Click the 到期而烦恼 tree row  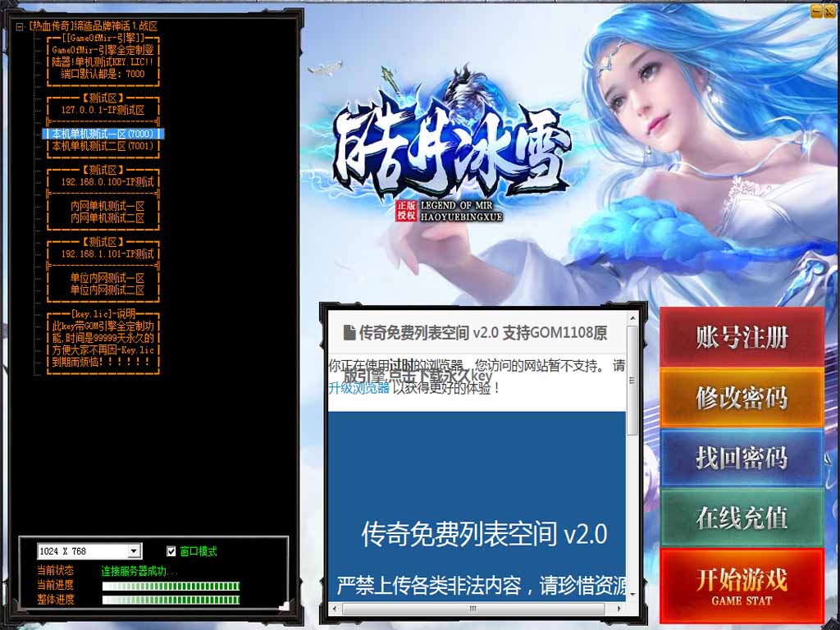pos(103,362)
